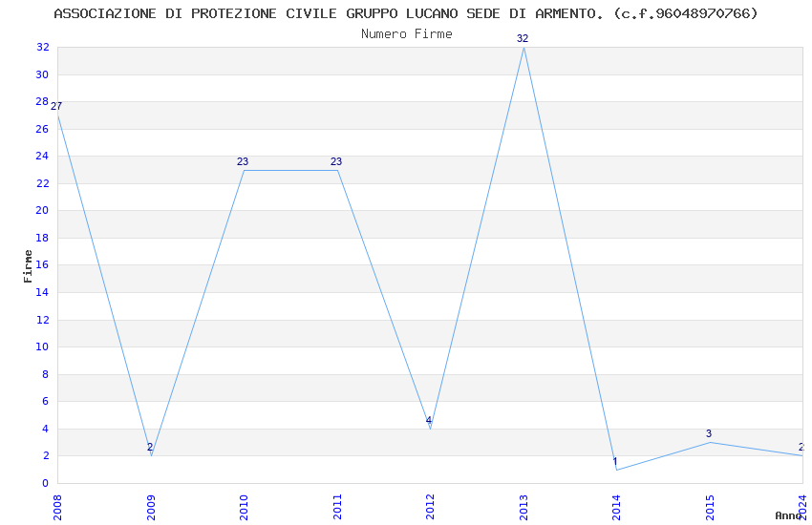812x525 pixels.
Task: Click y-axis tick value 0
Action: (46, 483)
